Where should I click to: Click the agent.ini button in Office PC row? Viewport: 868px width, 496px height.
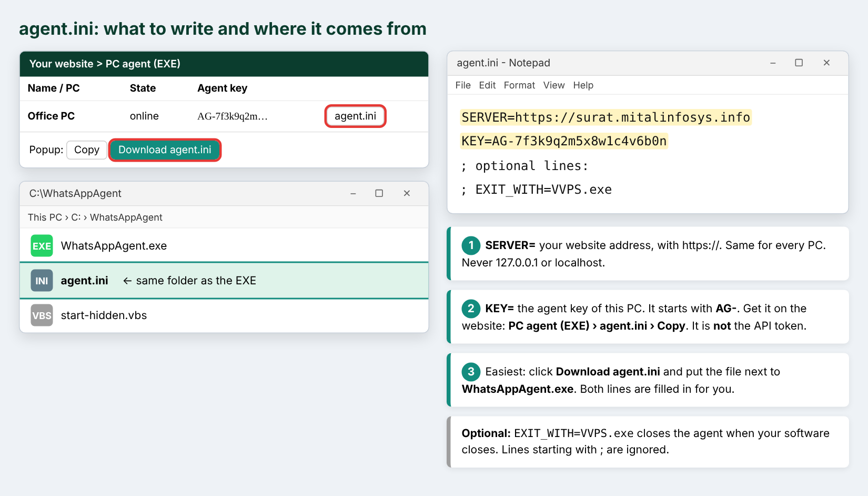(356, 116)
